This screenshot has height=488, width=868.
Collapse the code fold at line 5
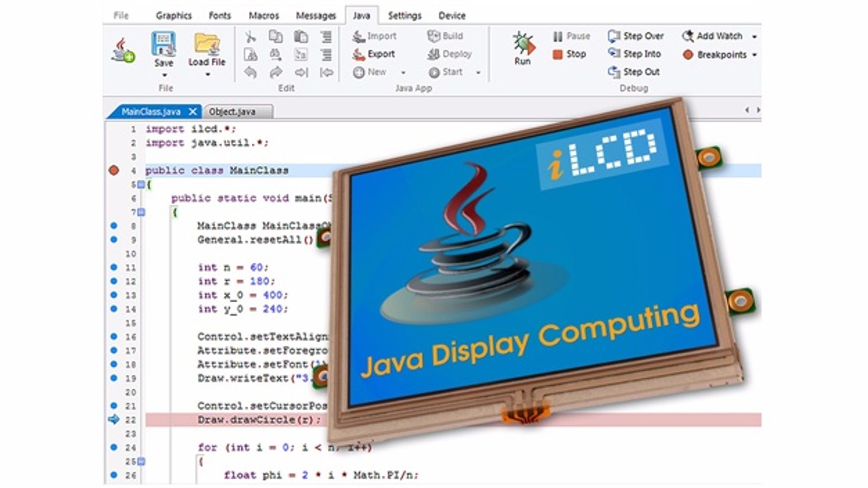(x=141, y=184)
